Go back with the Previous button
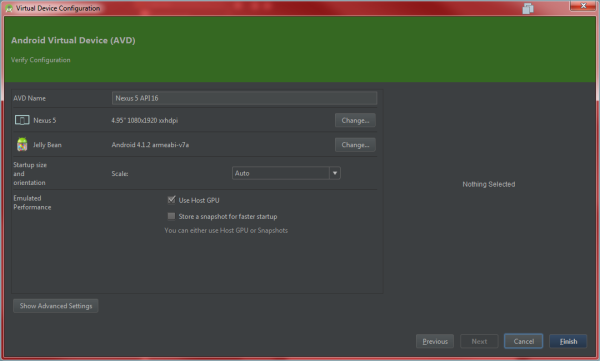The width and height of the screenshot is (600, 361). pos(435,341)
